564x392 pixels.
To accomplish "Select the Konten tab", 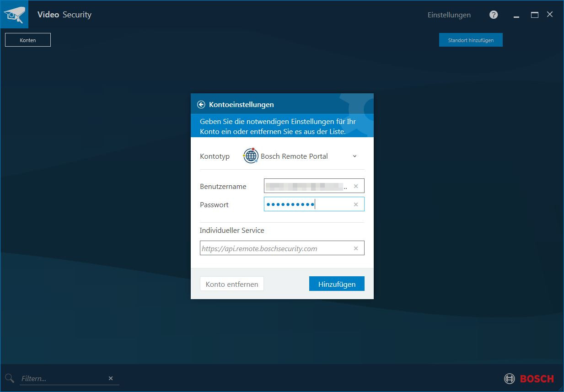I will pyautogui.click(x=27, y=40).
